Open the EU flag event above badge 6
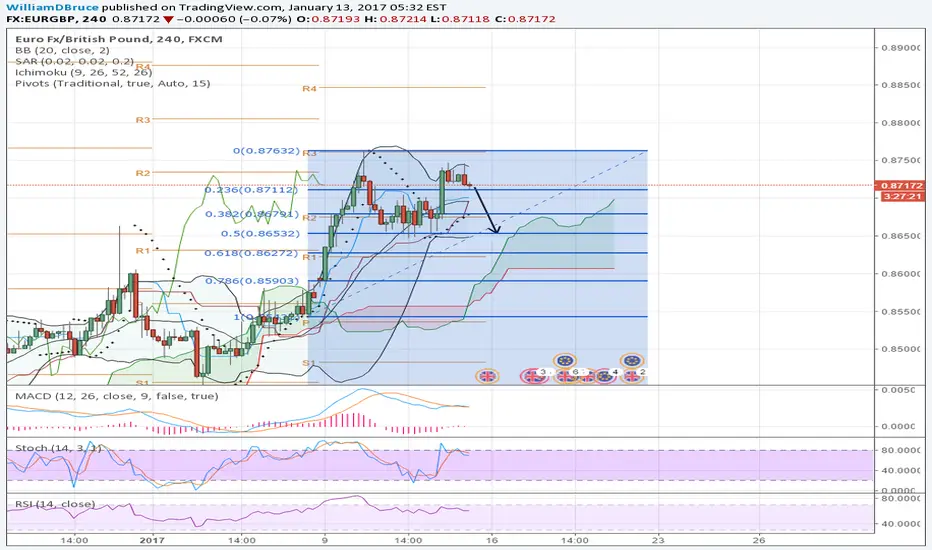 [565, 360]
